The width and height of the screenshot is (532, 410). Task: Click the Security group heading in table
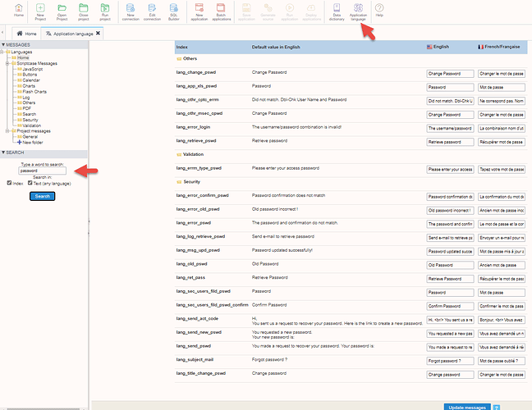point(191,182)
